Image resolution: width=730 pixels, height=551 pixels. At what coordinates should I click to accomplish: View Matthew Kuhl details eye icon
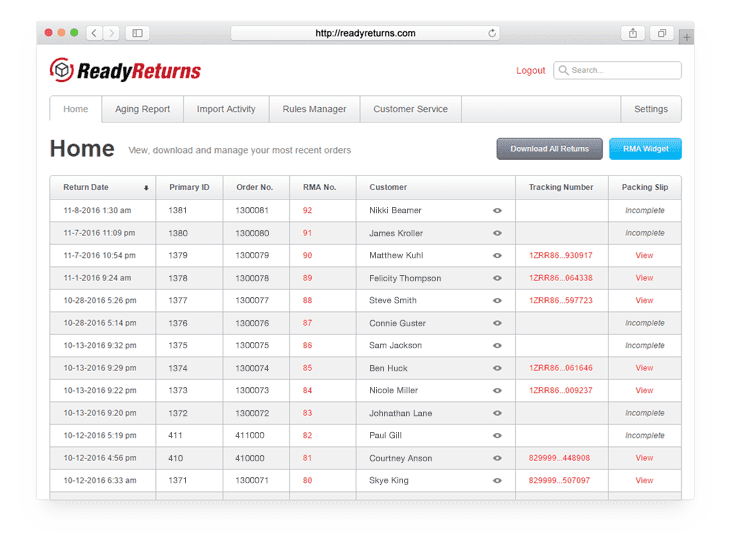(497, 255)
